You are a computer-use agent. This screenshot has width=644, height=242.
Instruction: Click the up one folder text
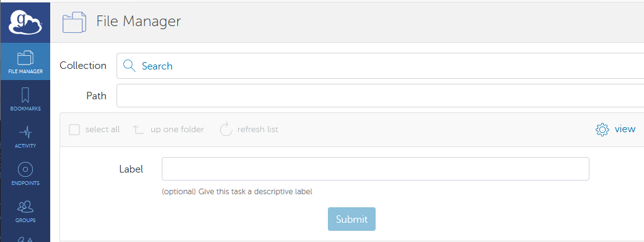(177, 130)
